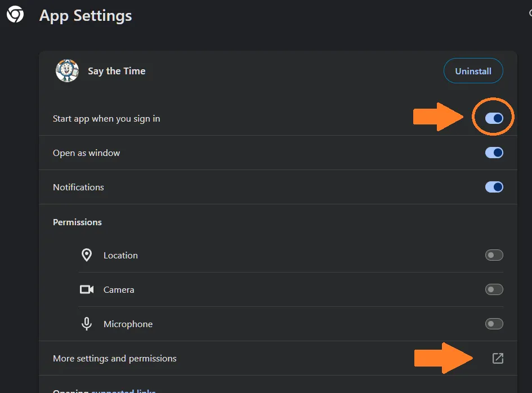The image size is (532, 393).
Task: Turn off Open as window toggle
Action: coord(494,153)
